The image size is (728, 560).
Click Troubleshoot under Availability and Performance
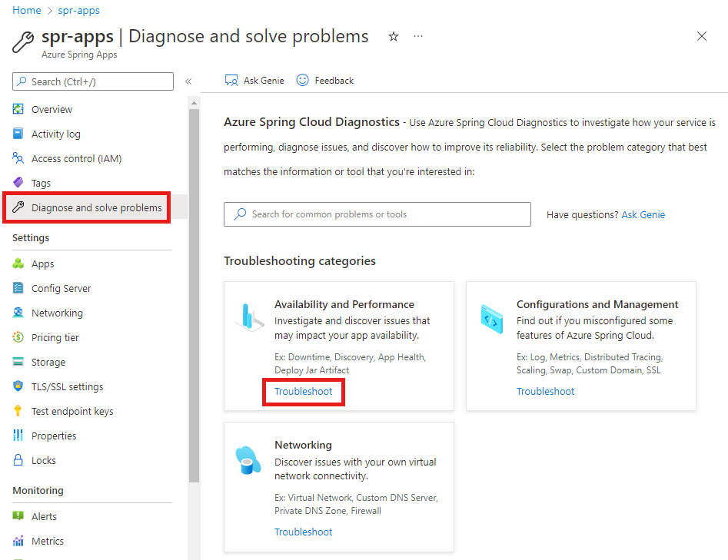coord(304,392)
